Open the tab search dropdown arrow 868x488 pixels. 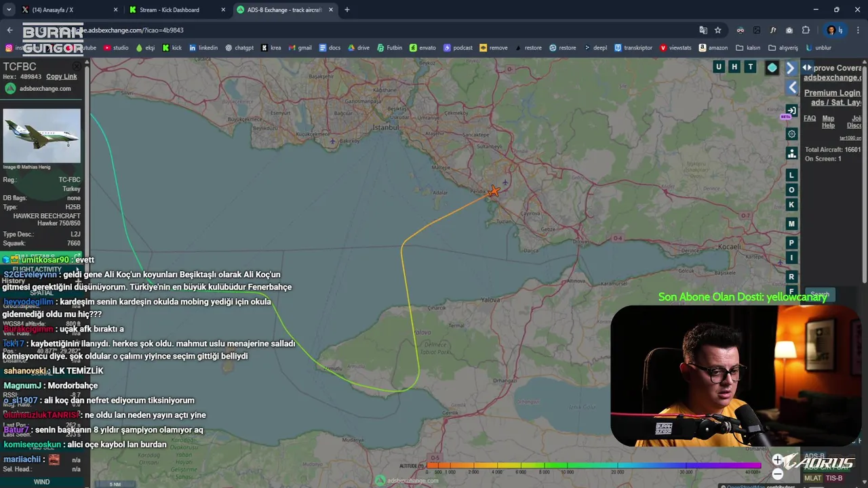pyautogui.click(x=9, y=9)
